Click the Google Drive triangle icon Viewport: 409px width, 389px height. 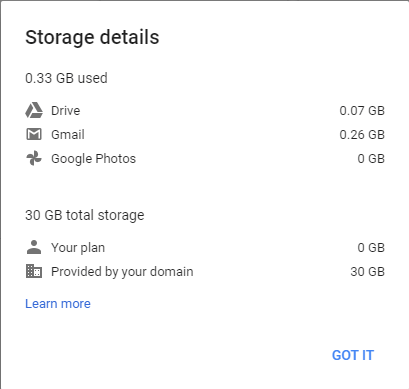tap(34, 110)
